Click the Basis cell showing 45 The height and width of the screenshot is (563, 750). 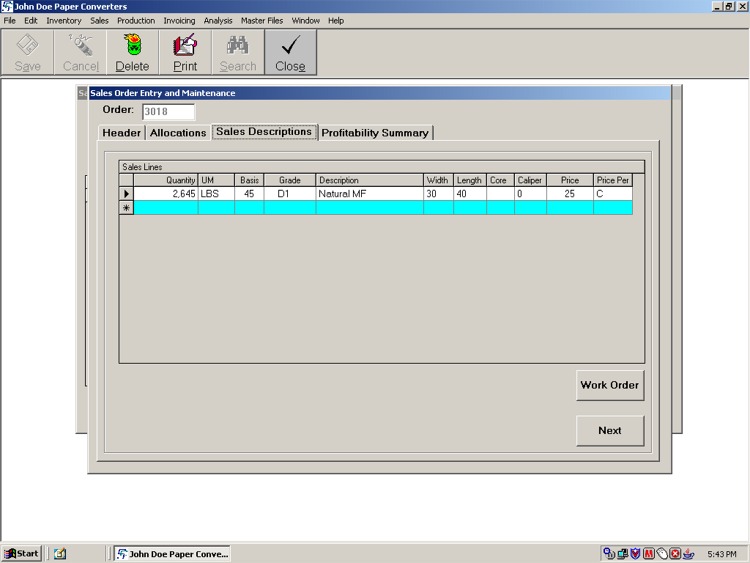[249, 194]
